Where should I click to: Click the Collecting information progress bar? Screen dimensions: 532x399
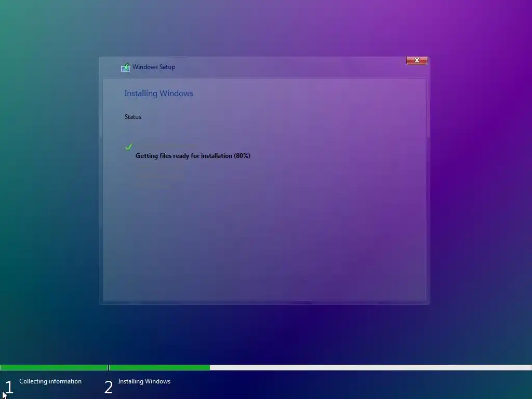coord(54,367)
